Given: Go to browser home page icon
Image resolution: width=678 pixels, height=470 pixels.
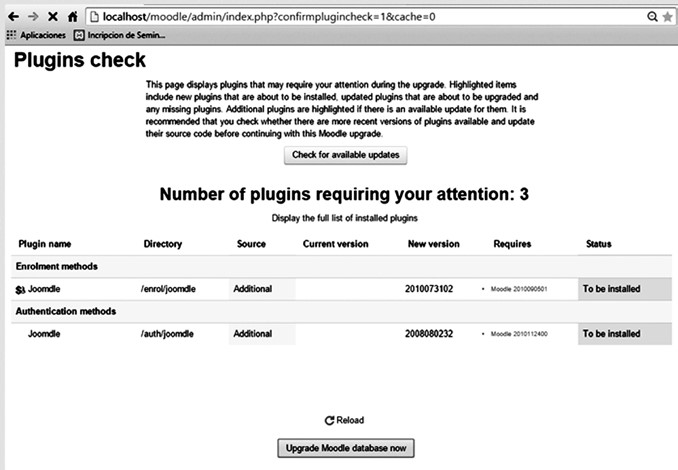Looking at the screenshot, I should pos(73,16).
